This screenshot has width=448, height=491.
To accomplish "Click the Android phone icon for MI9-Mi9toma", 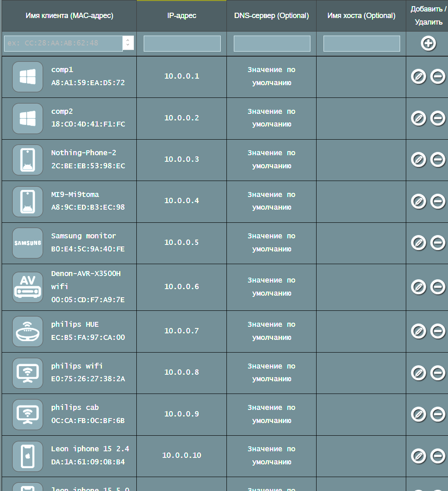I will [27, 201].
